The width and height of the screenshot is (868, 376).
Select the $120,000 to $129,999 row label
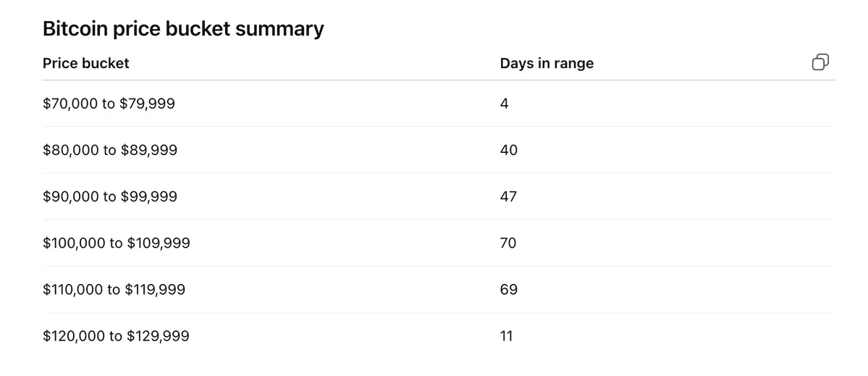click(116, 336)
